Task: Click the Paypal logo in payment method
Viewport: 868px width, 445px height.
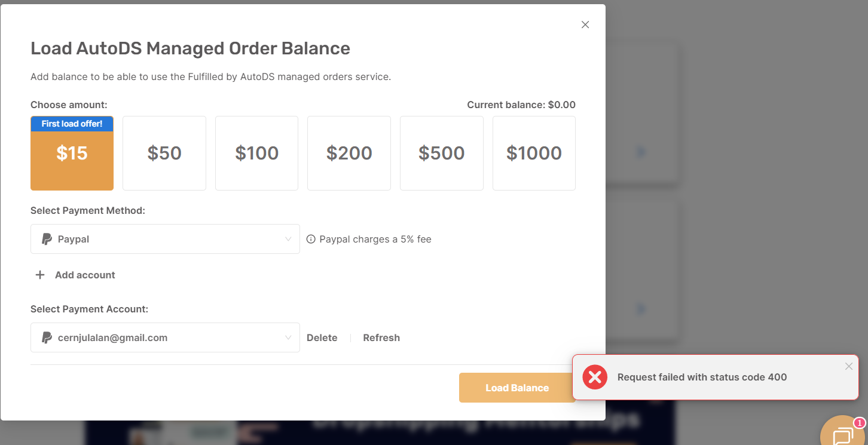Action: click(47, 239)
